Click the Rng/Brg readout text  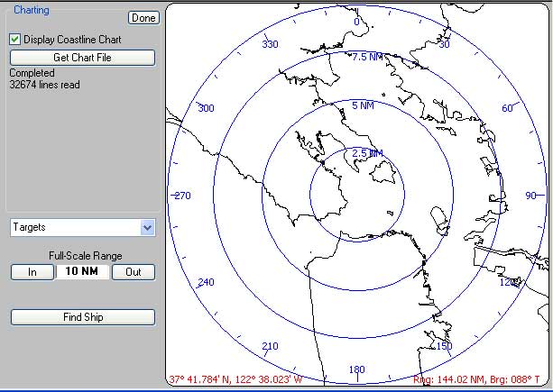[x=476, y=379]
